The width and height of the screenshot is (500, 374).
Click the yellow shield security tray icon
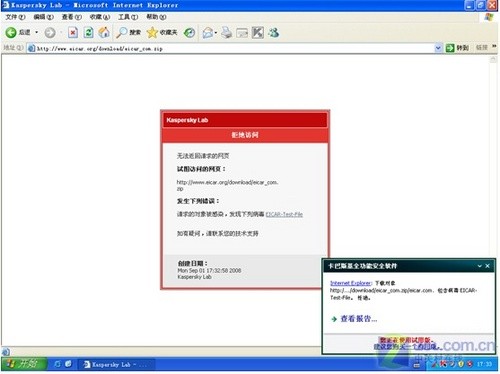(461, 364)
